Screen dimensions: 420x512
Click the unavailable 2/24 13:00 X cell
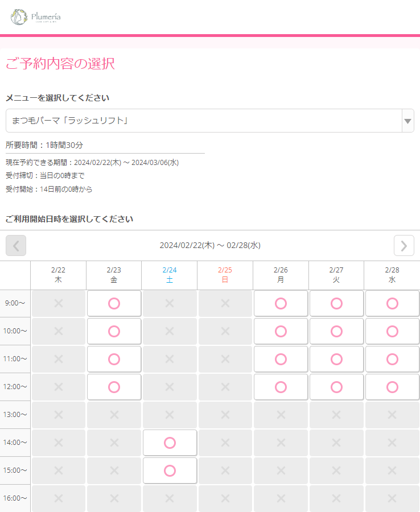tap(170, 415)
